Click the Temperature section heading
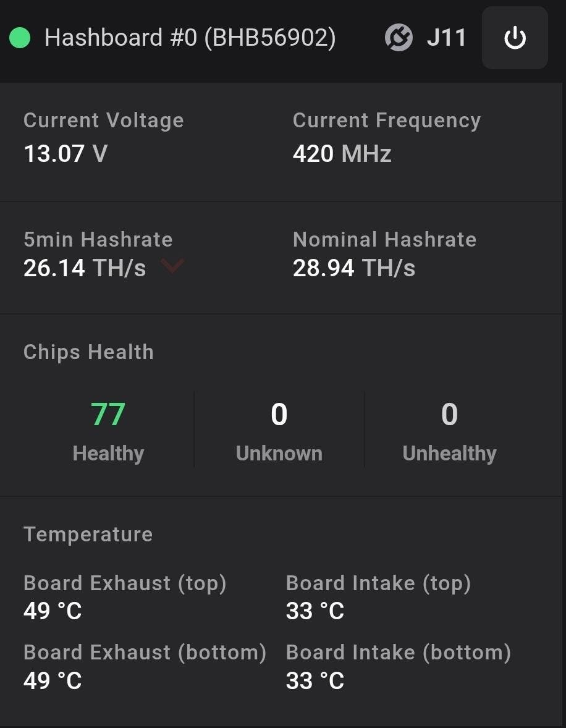The height and width of the screenshot is (728, 566). (x=88, y=534)
